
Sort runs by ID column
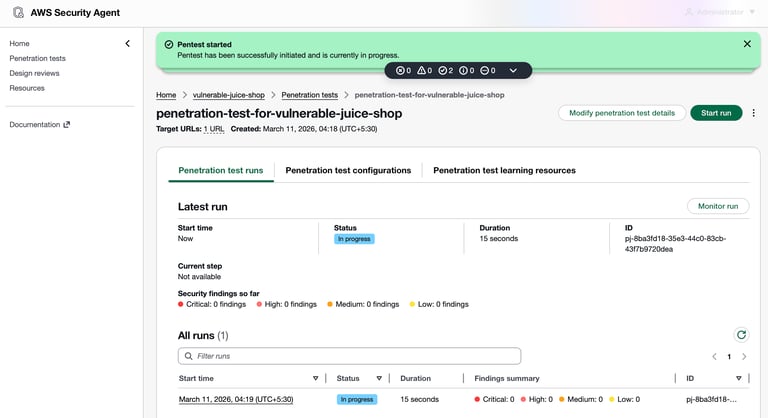point(739,378)
